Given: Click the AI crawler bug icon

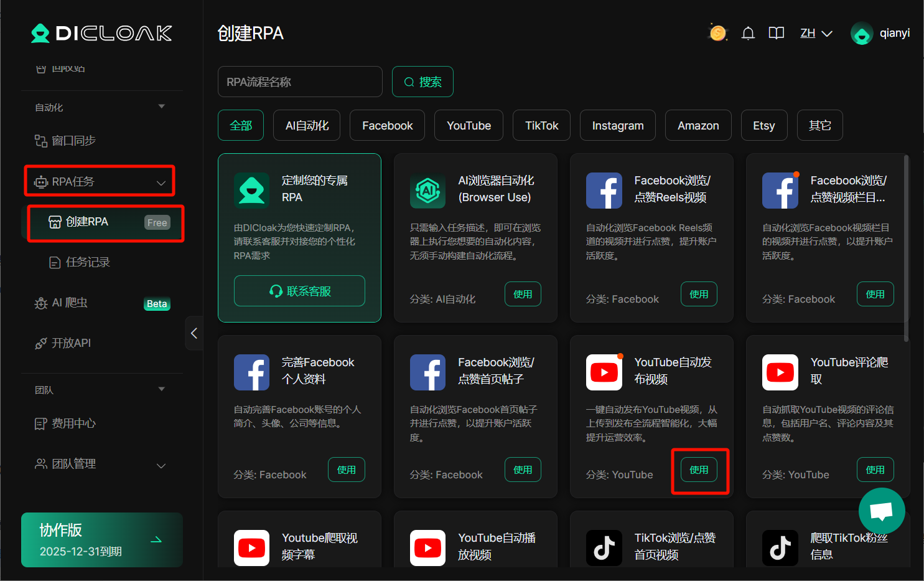Looking at the screenshot, I should coord(41,303).
